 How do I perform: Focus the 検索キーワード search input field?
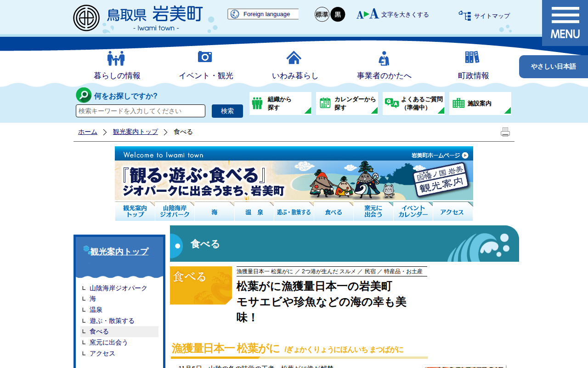pyautogui.click(x=141, y=111)
